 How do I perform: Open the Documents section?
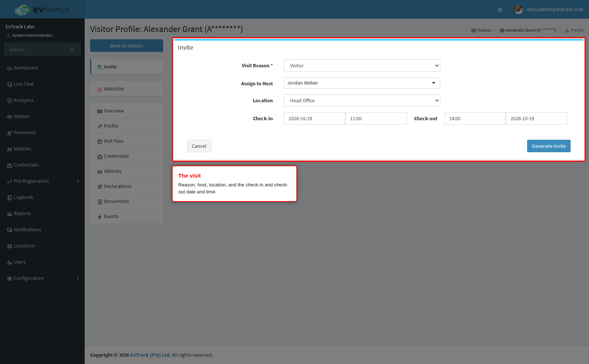[127, 201]
